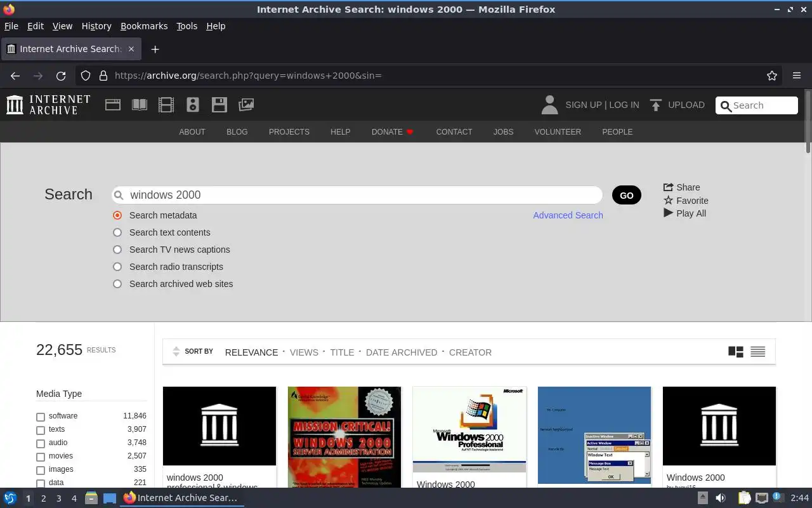Open the Audio speaker icon

point(193,105)
